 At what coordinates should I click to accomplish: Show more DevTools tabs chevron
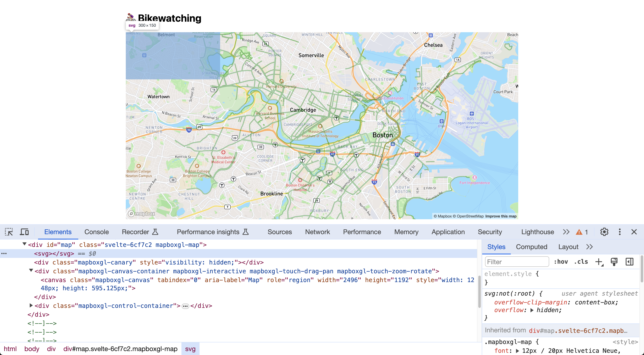coord(566,232)
